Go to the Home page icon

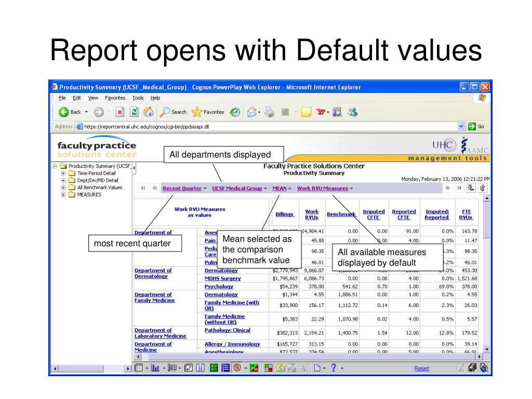tap(148, 112)
